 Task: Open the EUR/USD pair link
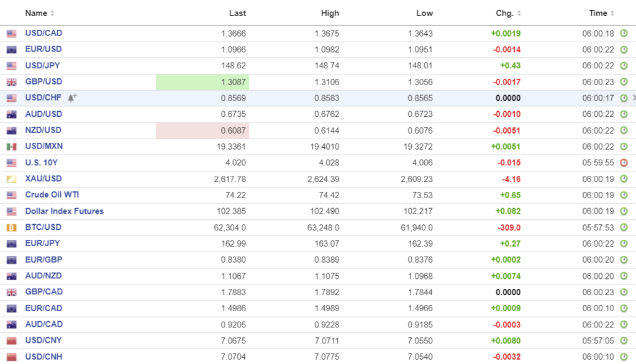pyautogui.click(x=43, y=49)
